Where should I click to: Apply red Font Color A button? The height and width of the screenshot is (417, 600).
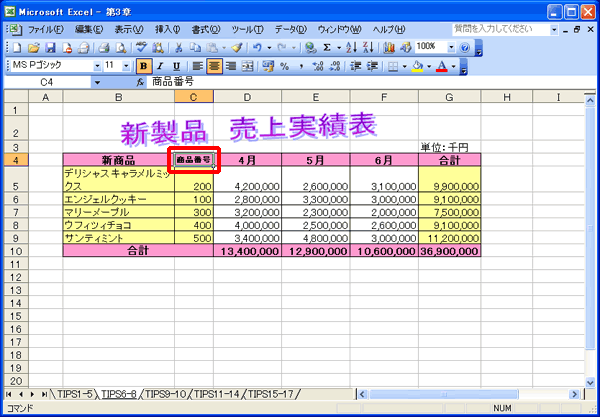[442, 67]
